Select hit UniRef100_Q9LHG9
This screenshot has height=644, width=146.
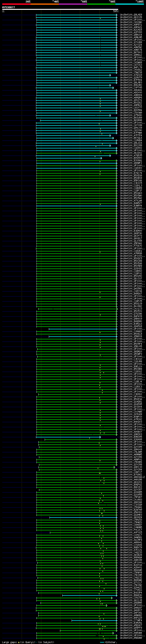[x=131, y=15]
